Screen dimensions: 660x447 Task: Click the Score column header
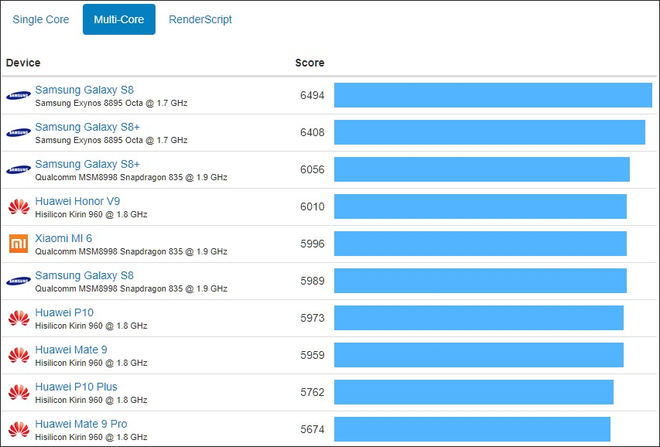coord(310,63)
